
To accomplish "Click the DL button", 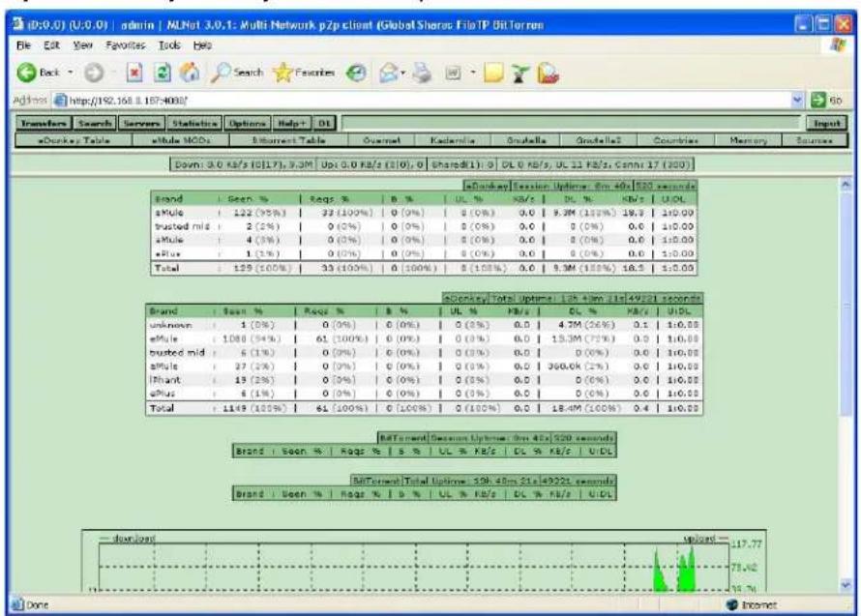I will (x=324, y=123).
